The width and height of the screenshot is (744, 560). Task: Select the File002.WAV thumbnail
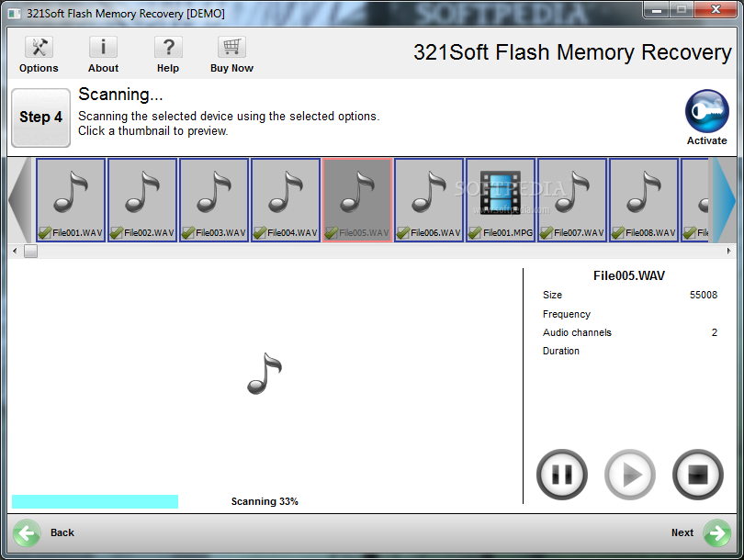pyautogui.click(x=142, y=200)
